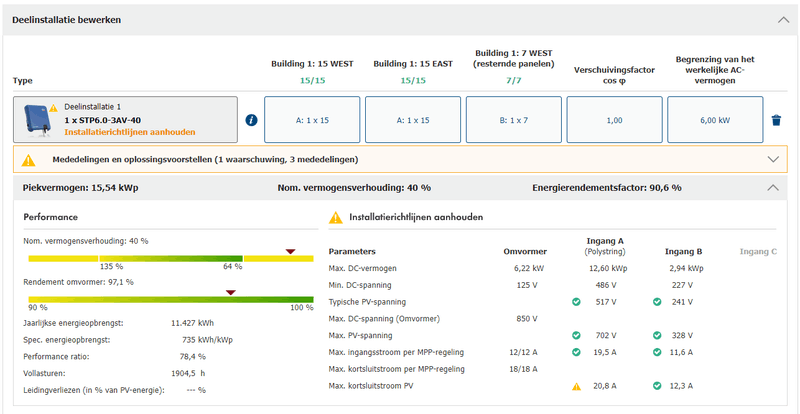The height and width of the screenshot is (414, 800).
Task: Click the Nom. vermogensverhouding marker on the bar
Action: tap(291, 252)
